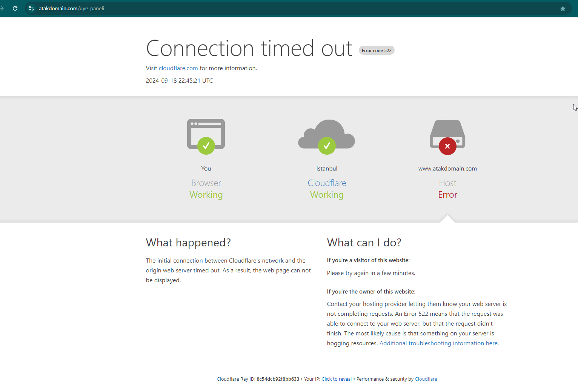Click the Cloudflare cloud status icon

coord(327,137)
